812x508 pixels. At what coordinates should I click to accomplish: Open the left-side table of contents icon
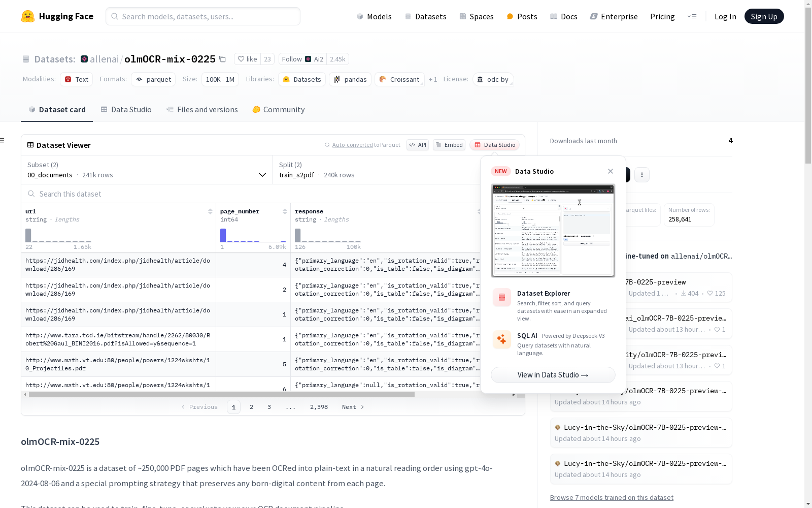[x=3, y=140]
